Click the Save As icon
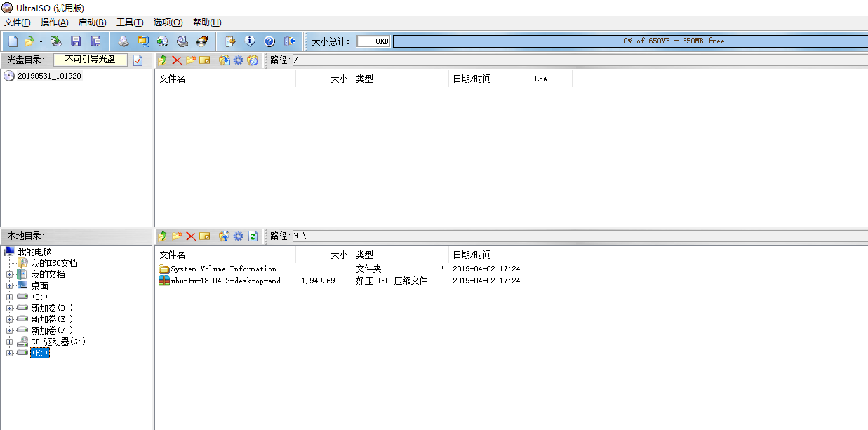 tap(95, 41)
